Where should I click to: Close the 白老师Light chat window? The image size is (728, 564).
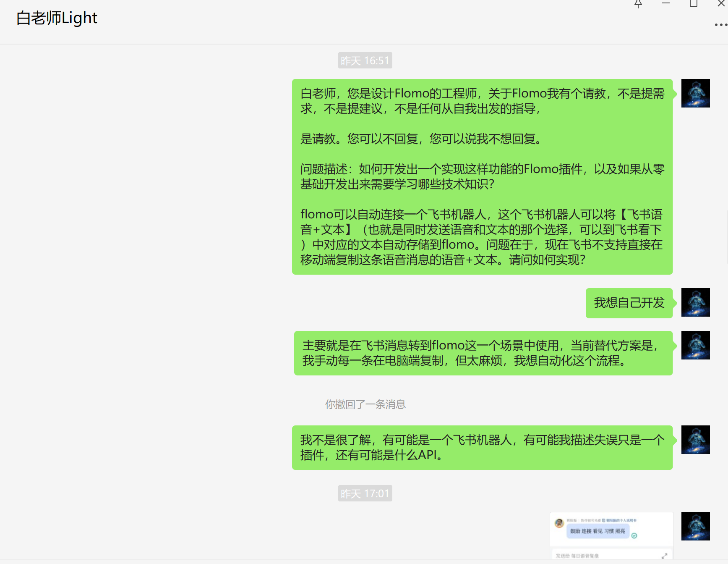point(721,3)
